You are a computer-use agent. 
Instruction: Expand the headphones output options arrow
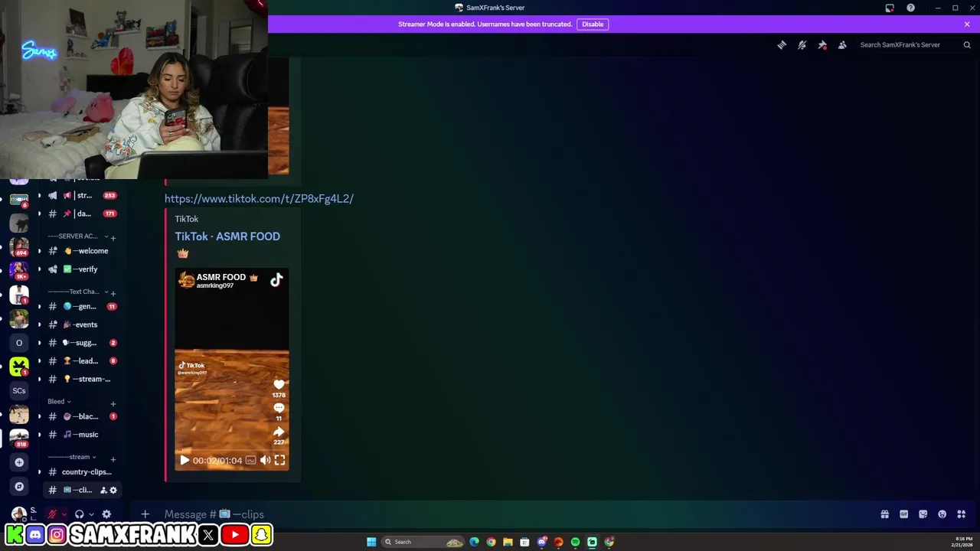[91, 514]
